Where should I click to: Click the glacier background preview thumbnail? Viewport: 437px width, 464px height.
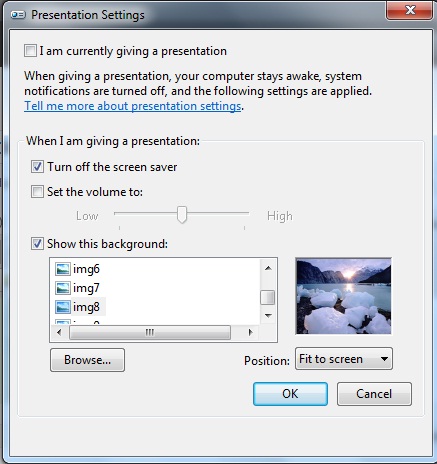pyautogui.click(x=344, y=296)
